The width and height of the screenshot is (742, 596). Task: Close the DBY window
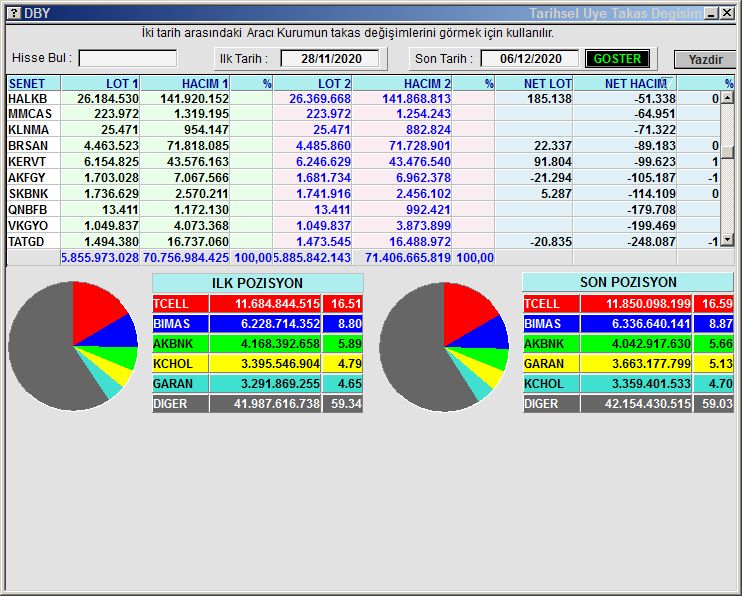tap(727, 13)
